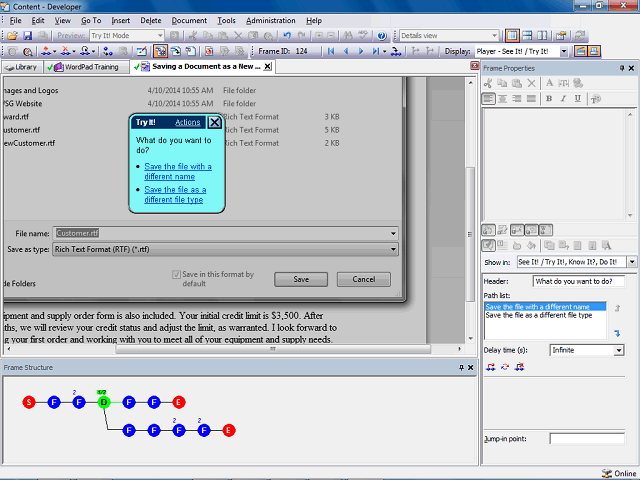Open the Details view dropdown
This screenshot has height=480, width=640.
click(x=495, y=36)
